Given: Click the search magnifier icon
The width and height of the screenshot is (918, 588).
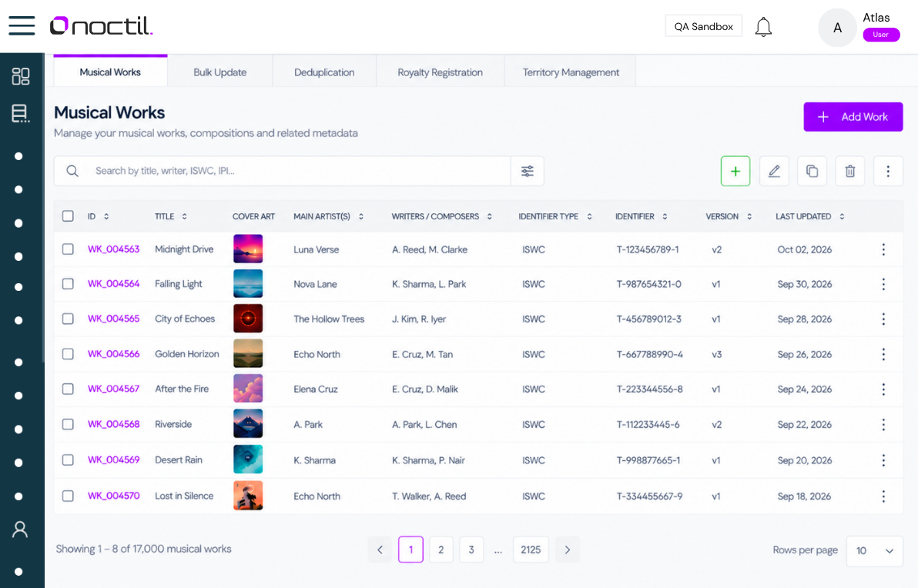Looking at the screenshot, I should coord(72,171).
